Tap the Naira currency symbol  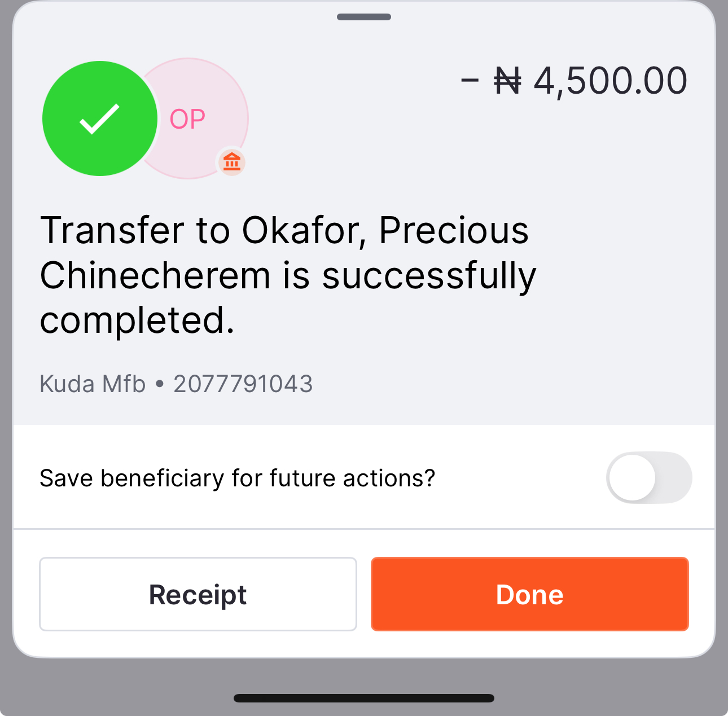click(507, 81)
